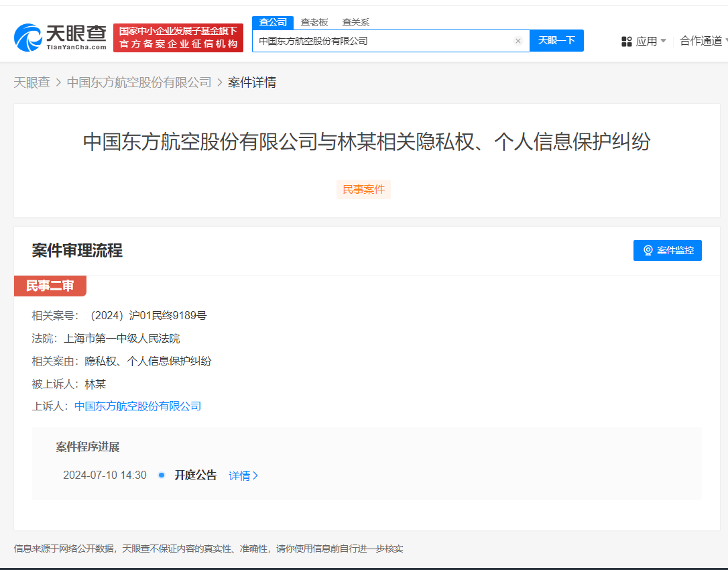
Task: Enable monitoring by clicking 案件监控
Action: coord(667,250)
